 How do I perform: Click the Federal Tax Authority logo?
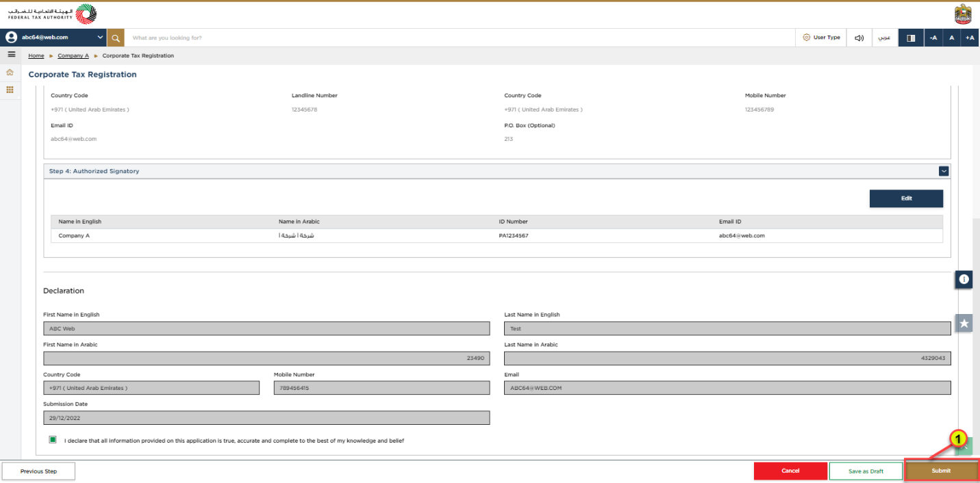[53, 14]
